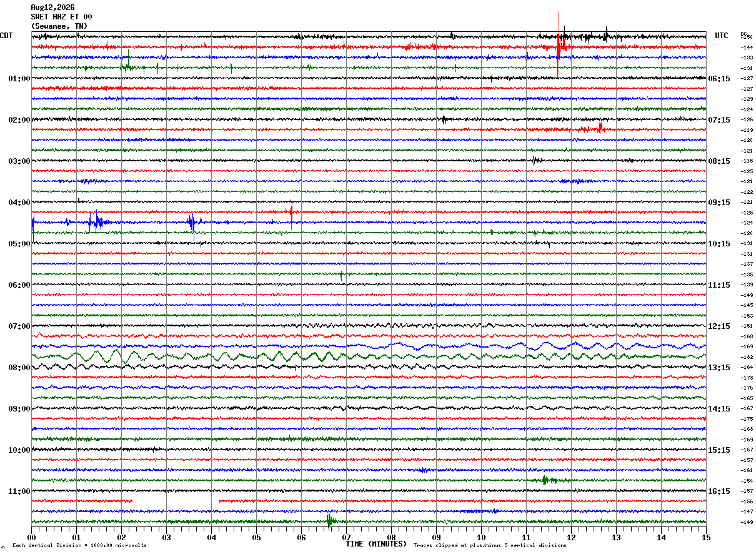Click the 'SWET HHZ ET 00' station code
The image size is (756, 554).
click(61, 17)
